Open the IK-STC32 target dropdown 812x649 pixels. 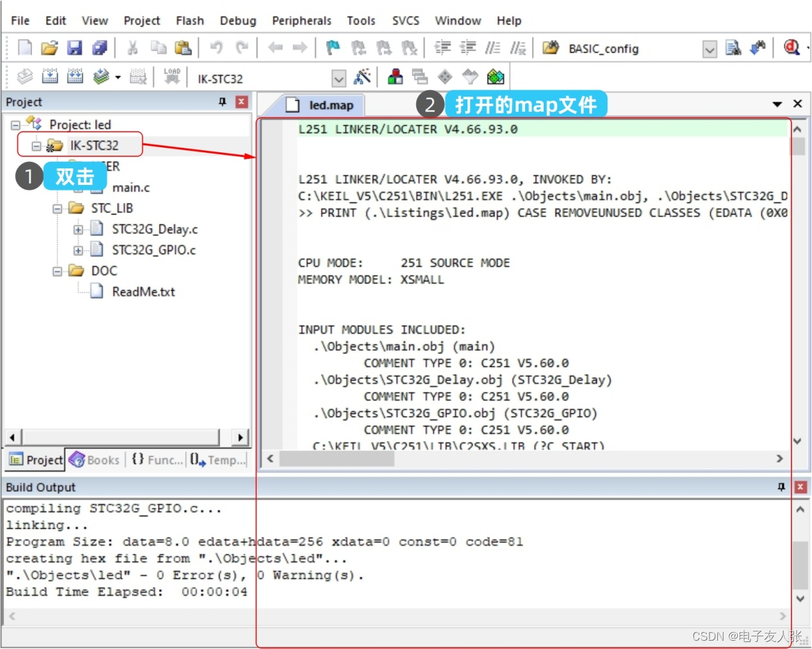pos(339,79)
